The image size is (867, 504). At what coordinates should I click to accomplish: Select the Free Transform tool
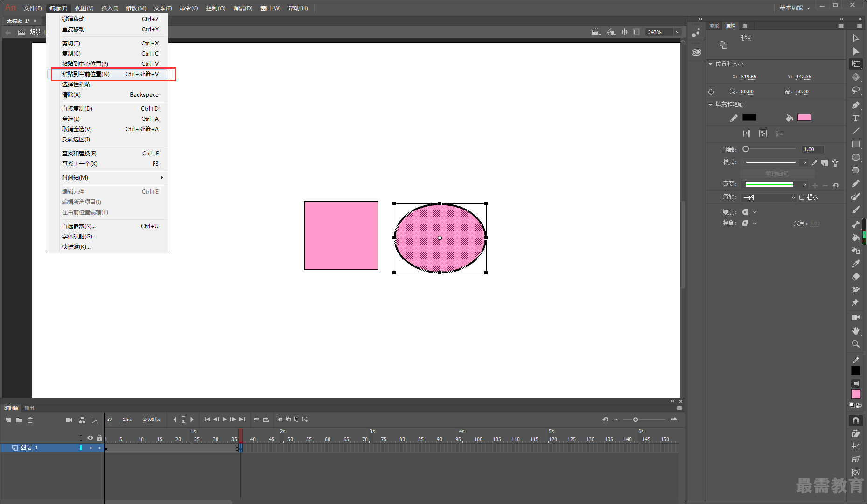pyautogui.click(x=856, y=64)
